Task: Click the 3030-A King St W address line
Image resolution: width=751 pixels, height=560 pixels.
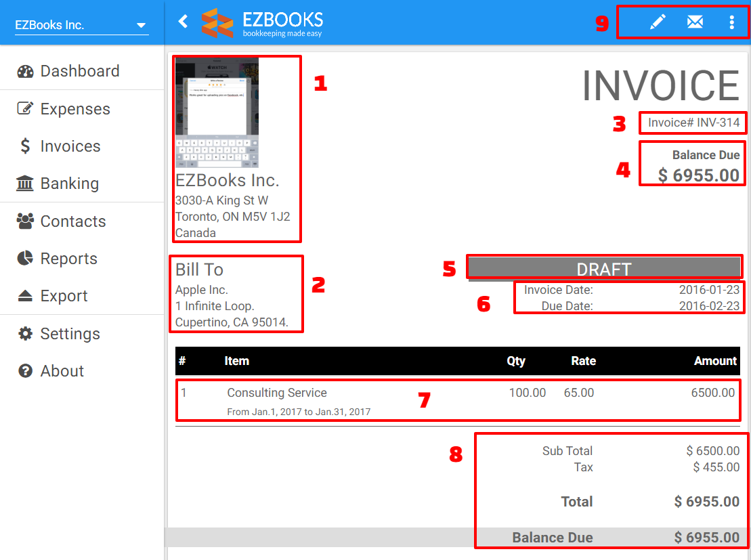Action: click(221, 200)
